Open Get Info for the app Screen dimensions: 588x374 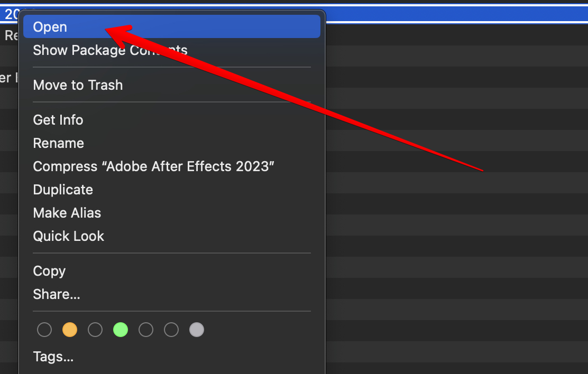point(58,120)
